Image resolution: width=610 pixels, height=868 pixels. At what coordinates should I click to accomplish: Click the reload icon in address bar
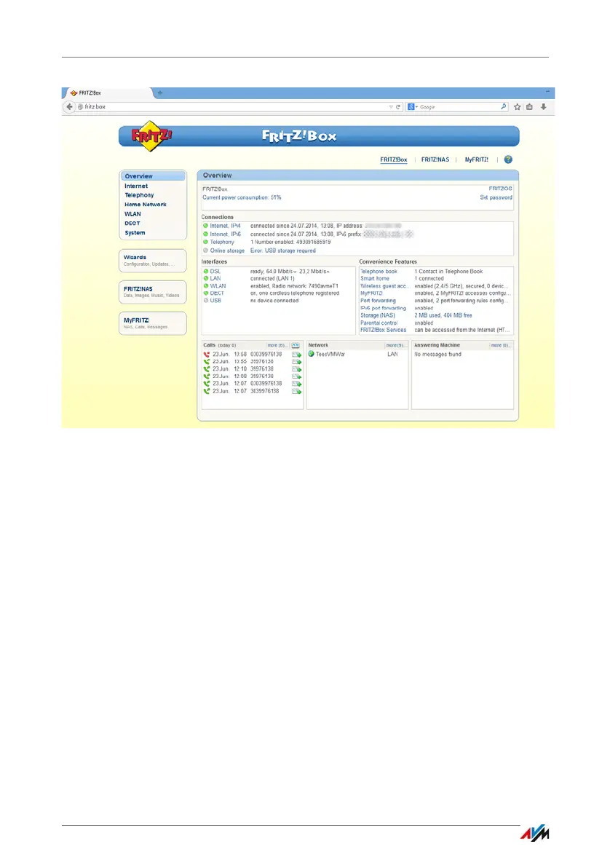pos(398,107)
